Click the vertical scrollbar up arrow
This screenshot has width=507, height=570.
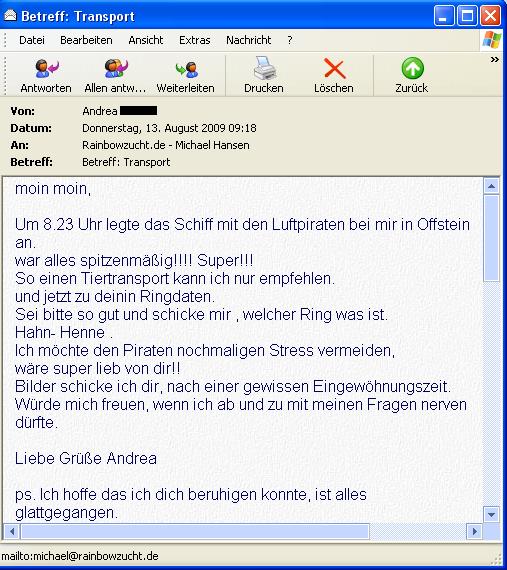[491, 186]
